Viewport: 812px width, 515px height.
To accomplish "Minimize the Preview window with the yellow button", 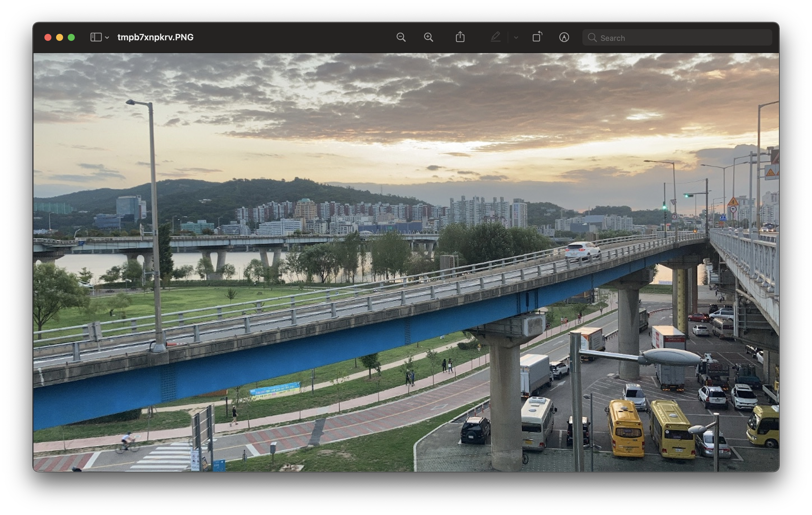I will 60,37.
